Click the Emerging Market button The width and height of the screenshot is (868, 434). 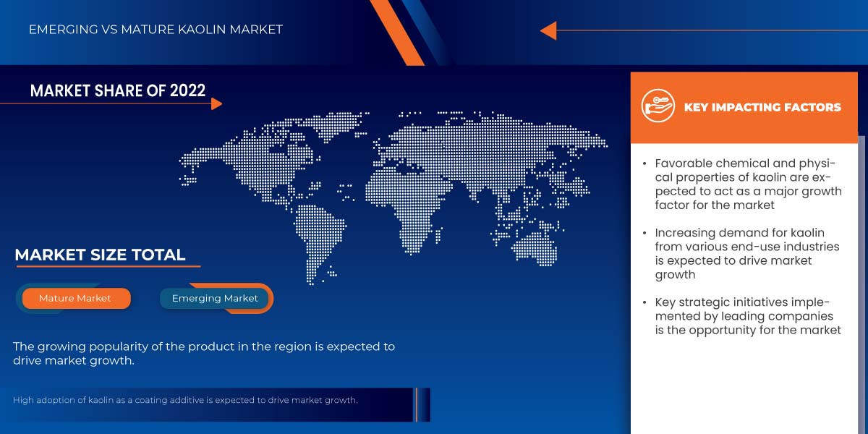click(x=216, y=298)
